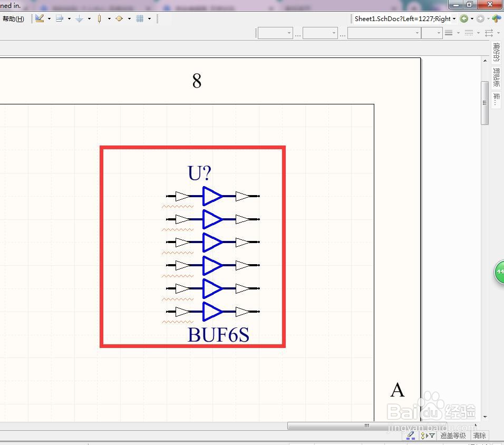Click the vertical scrollbar down arrow
Screen dimensions: 504x445
(x=485, y=417)
